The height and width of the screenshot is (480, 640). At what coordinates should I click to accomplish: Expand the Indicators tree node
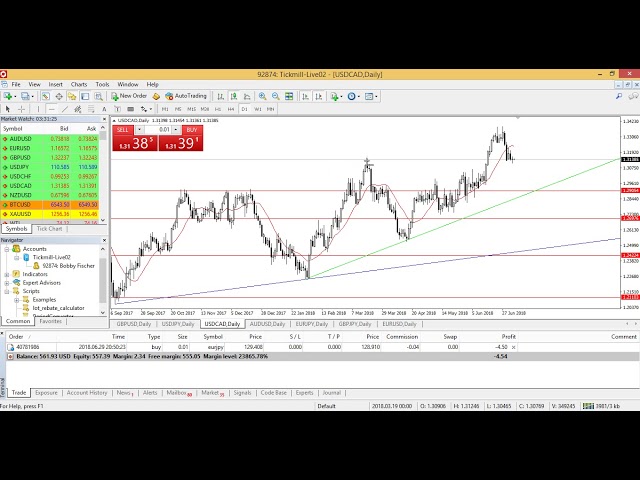point(6,273)
